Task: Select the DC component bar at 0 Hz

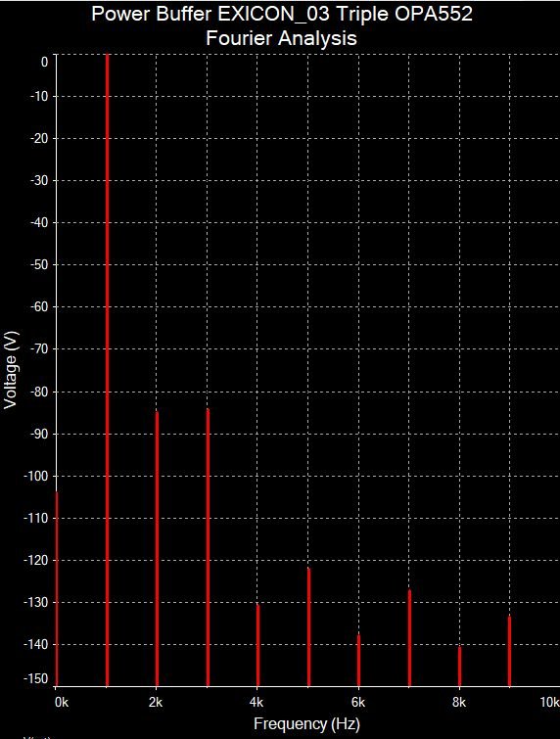Action: pyautogui.click(x=57, y=588)
